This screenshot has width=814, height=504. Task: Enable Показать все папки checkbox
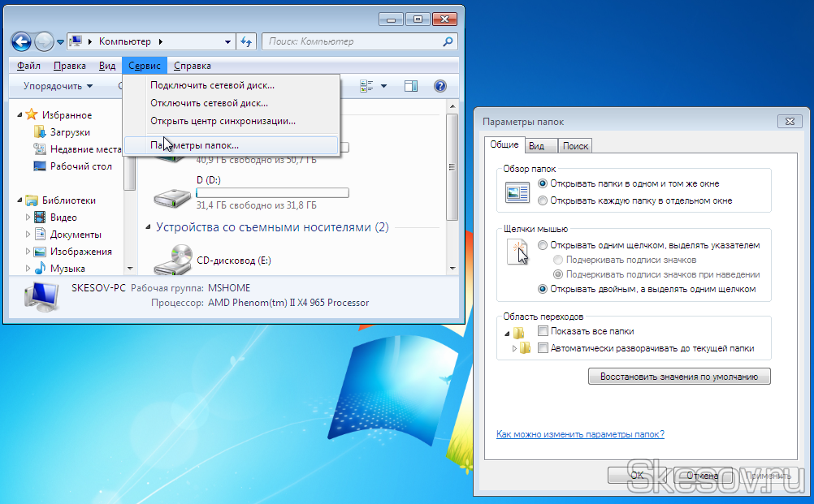point(543,331)
